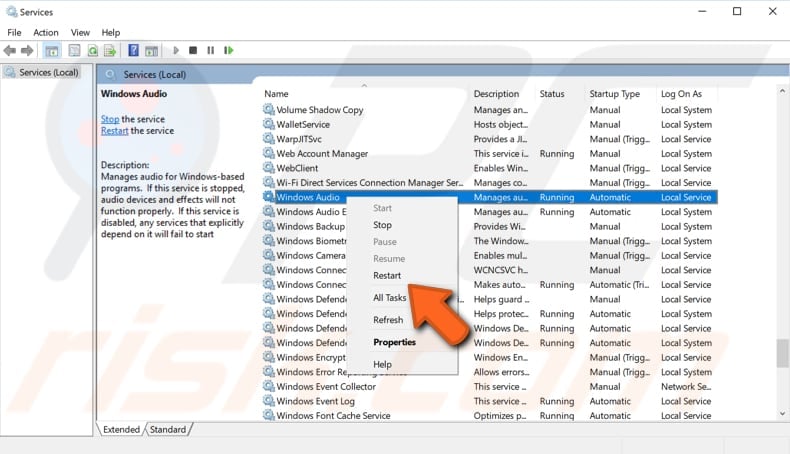Choose Restart in the context menu
The image size is (790, 454).
pyautogui.click(x=387, y=276)
